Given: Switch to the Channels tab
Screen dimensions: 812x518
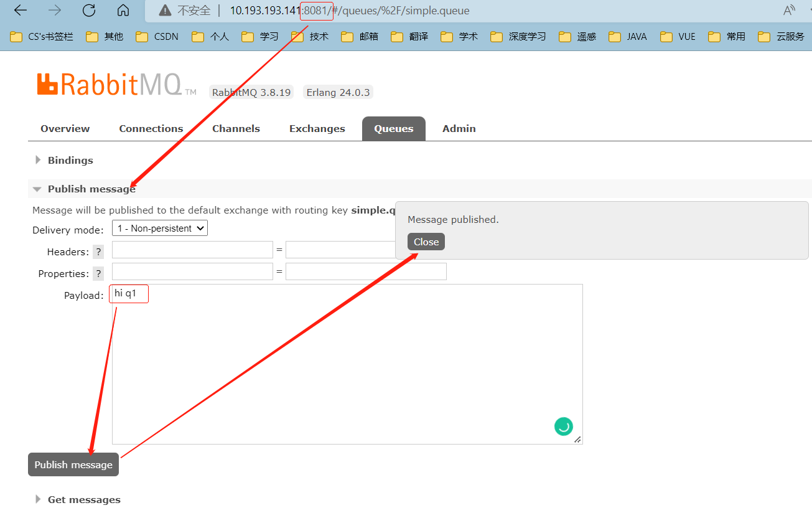Looking at the screenshot, I should coord(236,128).
